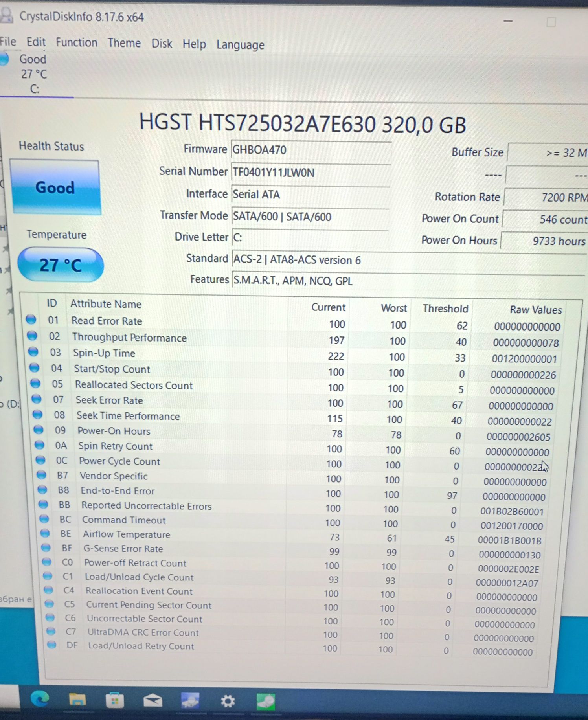588x720 pixels.
Task: Click the Current column header
Action: (x=328, y=307)
